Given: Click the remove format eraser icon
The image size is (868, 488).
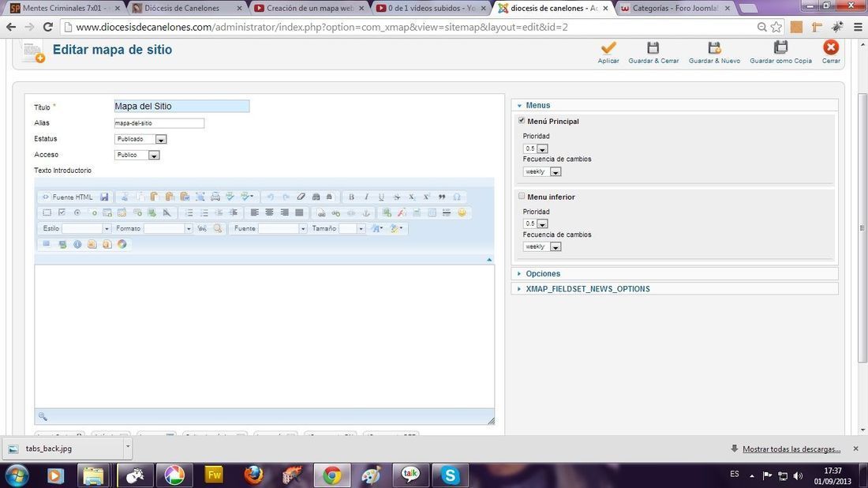Looking at the screenshot, I should 301,197.
